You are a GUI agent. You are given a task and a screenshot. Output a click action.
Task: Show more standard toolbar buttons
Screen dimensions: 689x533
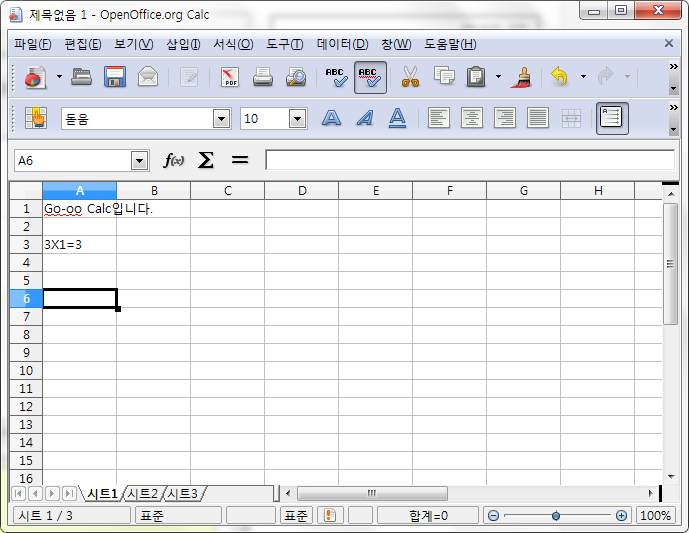pos(673,67)
